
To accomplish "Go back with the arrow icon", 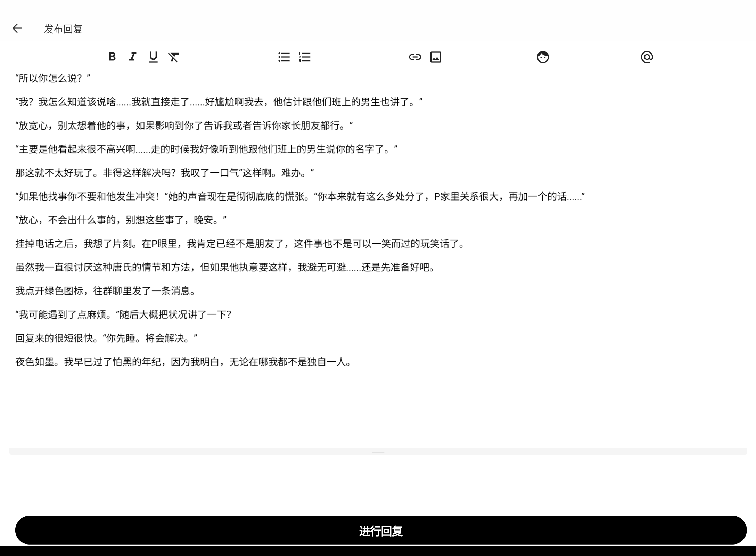I will point(17,28).
